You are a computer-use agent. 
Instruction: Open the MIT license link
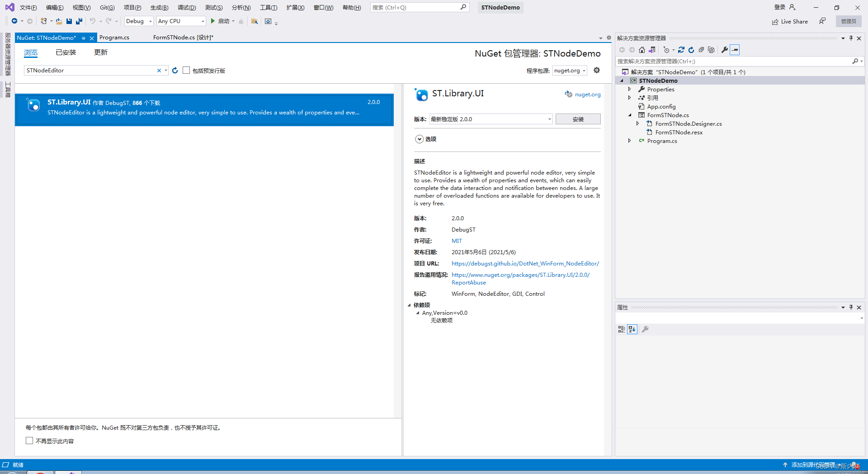[x=457, y=241]
